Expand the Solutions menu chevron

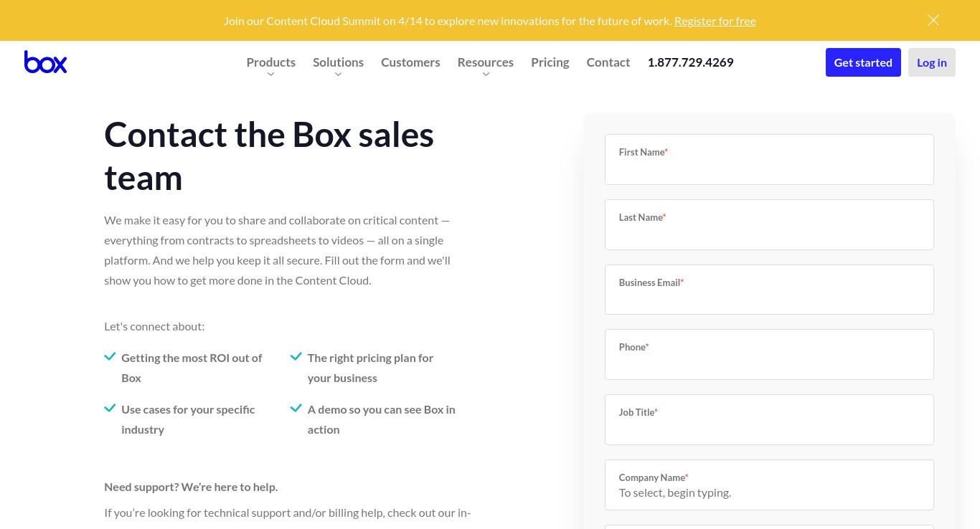(x=338, y=75)
